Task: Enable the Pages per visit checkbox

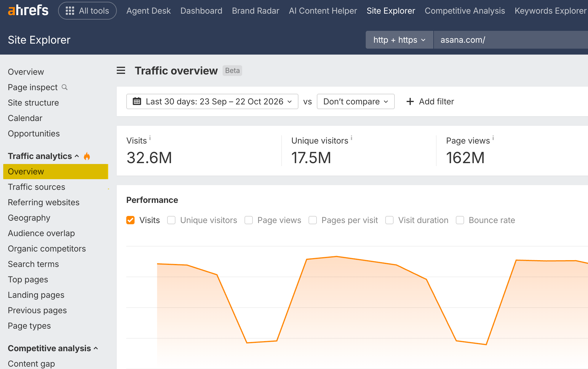Action: [x=313, y=220]
